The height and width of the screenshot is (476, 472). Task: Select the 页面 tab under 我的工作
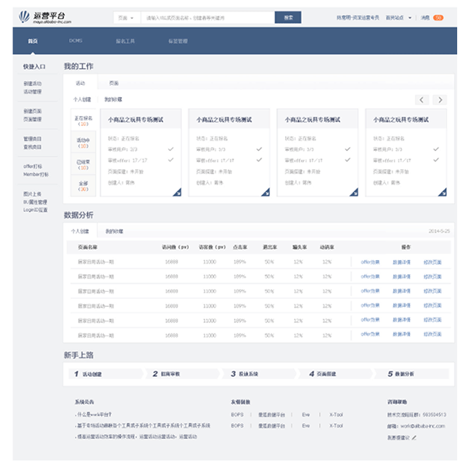[114, 83]
